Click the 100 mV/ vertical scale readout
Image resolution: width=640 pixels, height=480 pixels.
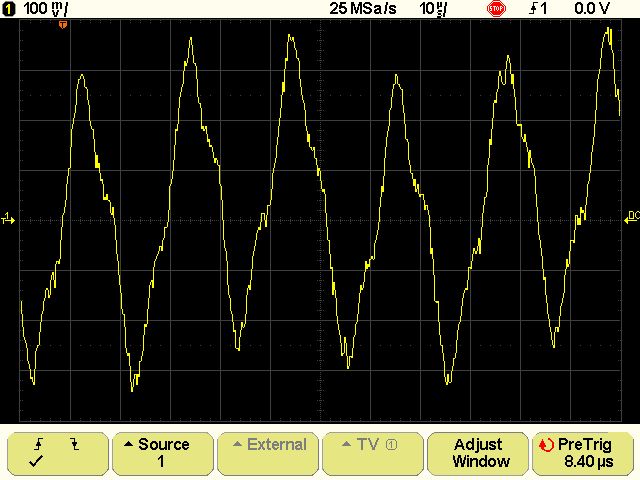(46, 9)
